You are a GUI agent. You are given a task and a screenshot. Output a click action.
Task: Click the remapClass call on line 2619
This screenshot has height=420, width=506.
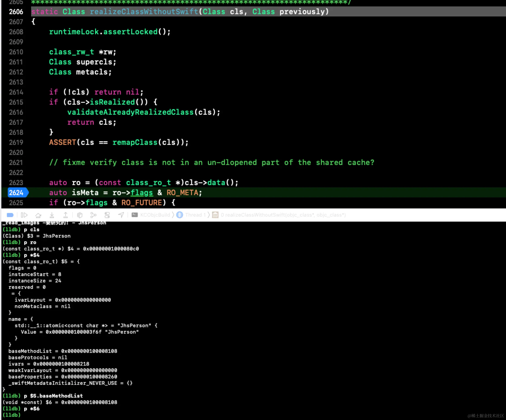(x=135, y=142)
